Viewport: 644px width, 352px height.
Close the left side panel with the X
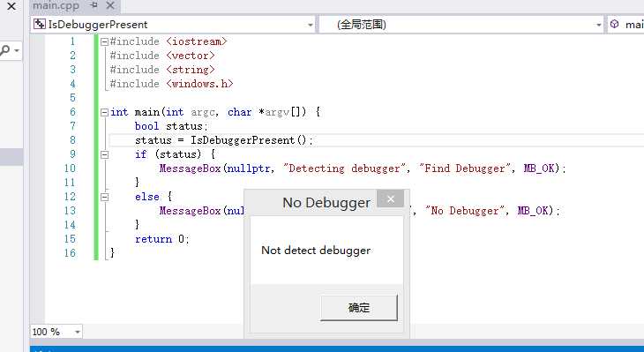coord(11,6)
